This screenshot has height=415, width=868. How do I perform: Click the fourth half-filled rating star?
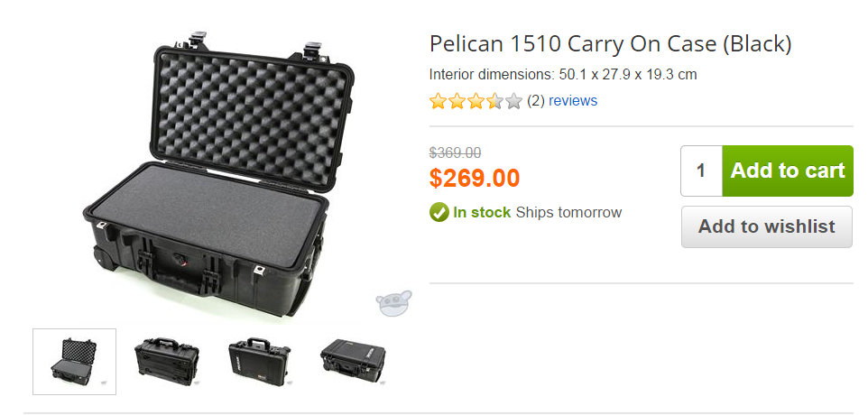pos(495,101)
